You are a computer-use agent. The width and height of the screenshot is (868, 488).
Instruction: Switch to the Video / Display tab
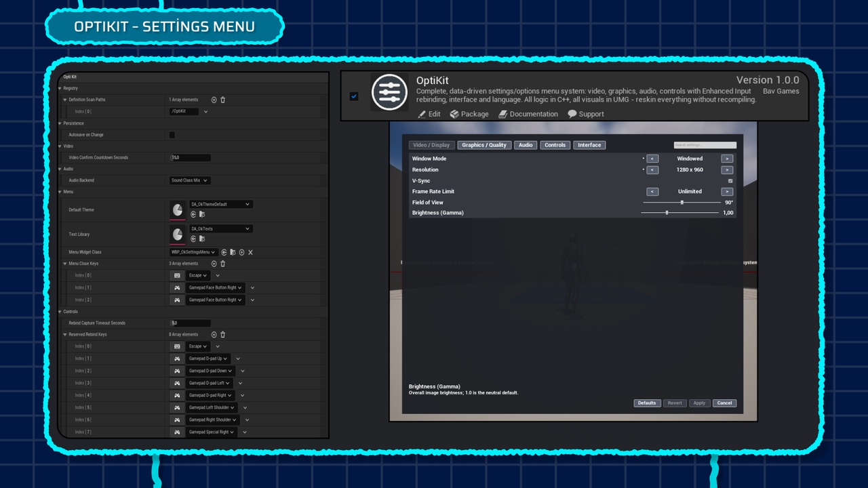click(x=431, y=145)
